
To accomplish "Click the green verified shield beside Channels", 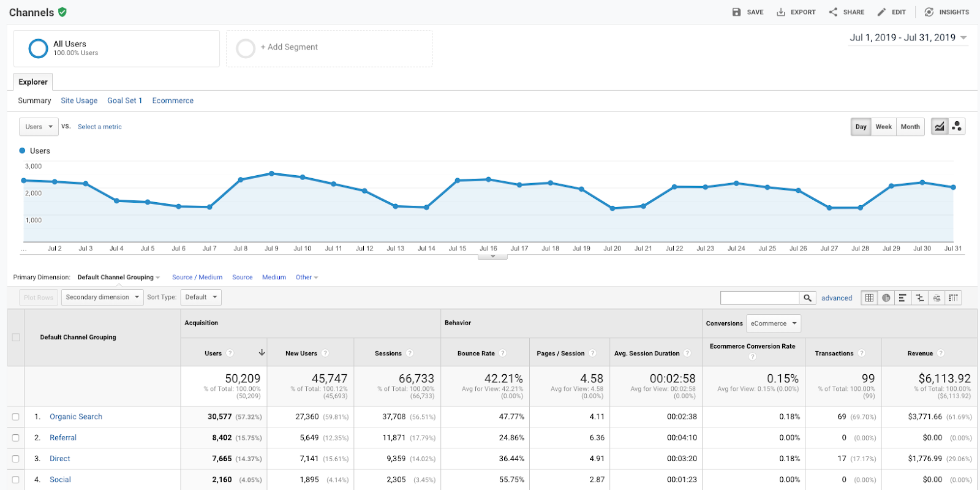I will (62, 12).
